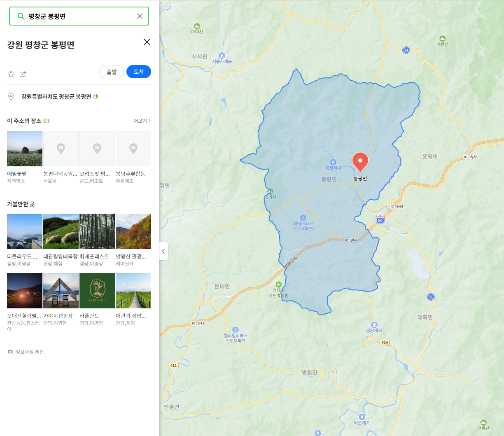Close the 강원 평창군 봉평면 detail panel
Screen dimensions: 504x436
[x=147, y=42]
